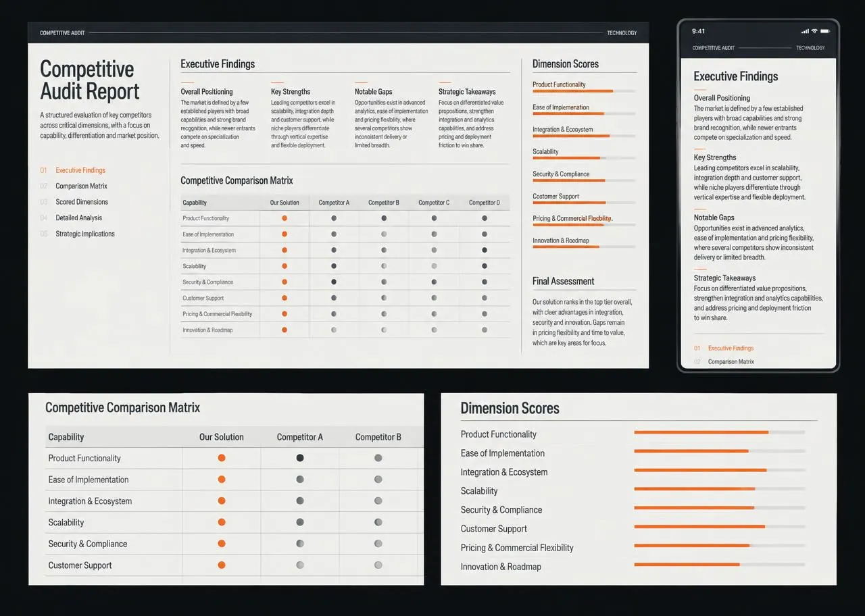Viewport: 865px width, 616px height.
Task: Open Detailed Analysis from the sidebar navigation
Action: [79, 217]
